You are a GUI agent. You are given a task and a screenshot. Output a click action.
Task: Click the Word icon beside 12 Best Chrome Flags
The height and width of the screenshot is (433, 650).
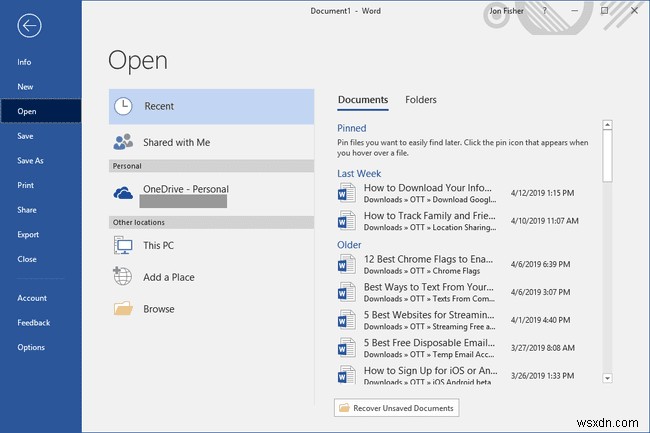coord(347,266)
